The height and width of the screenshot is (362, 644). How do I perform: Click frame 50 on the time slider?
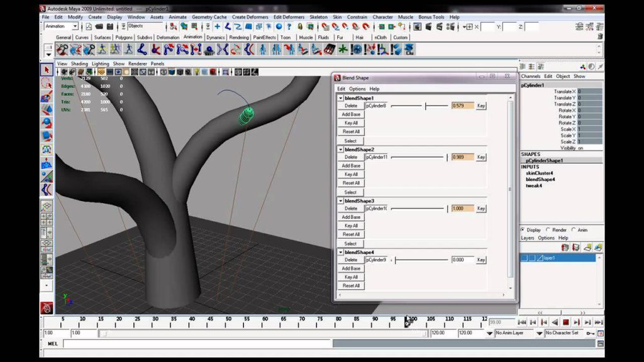tap(228, 322)
